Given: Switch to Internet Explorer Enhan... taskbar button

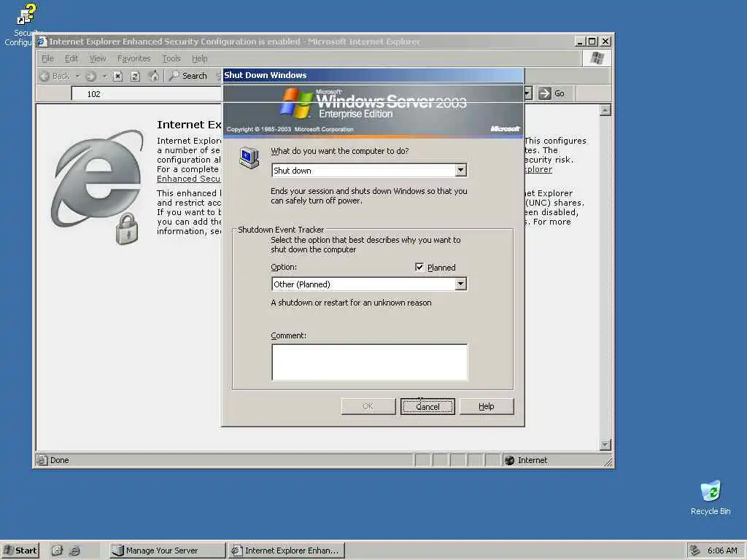Looking at the screenshot, I should [x=286, y=551].
